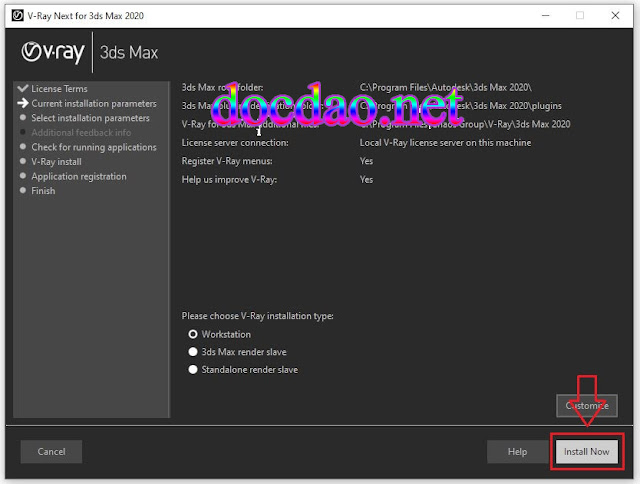The width and height of the screenshot is (640, 484).
Task: Cancel the V-Ray installation
Action: 51,451
